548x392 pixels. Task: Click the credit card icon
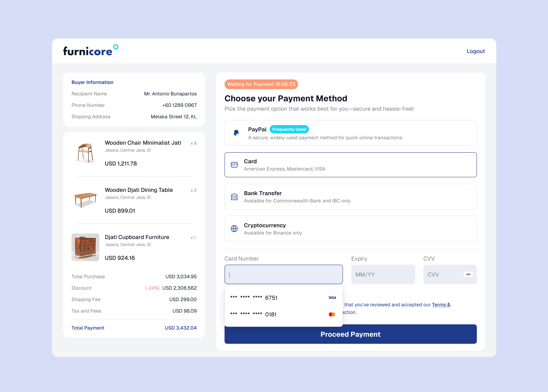[234, 165]
